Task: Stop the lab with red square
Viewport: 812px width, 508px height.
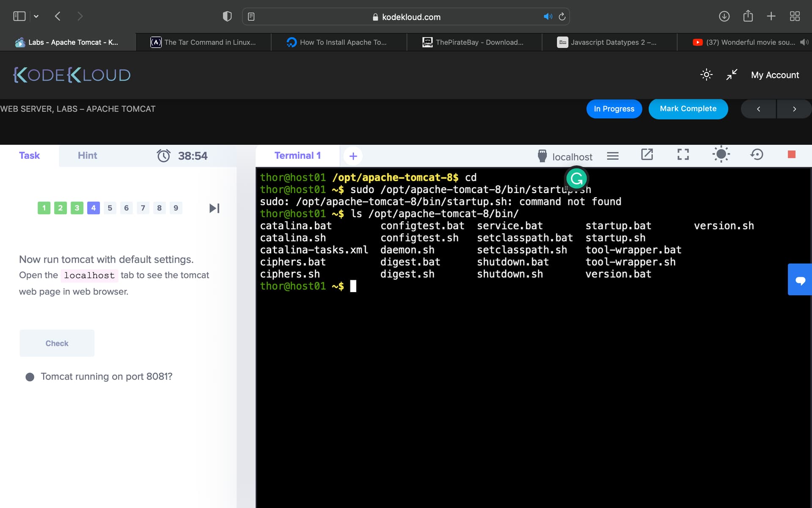Action: [792, 155]
